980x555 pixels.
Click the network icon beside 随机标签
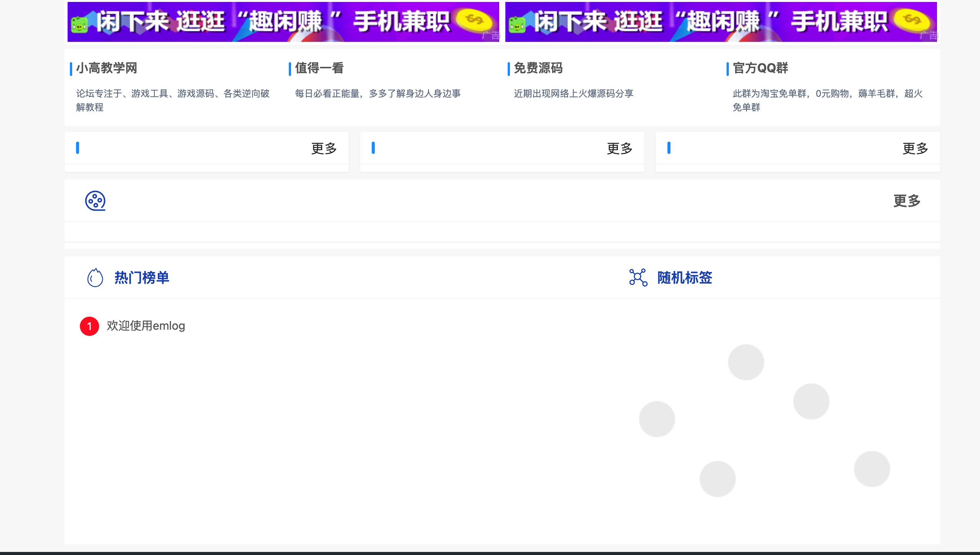click(638, 277)
